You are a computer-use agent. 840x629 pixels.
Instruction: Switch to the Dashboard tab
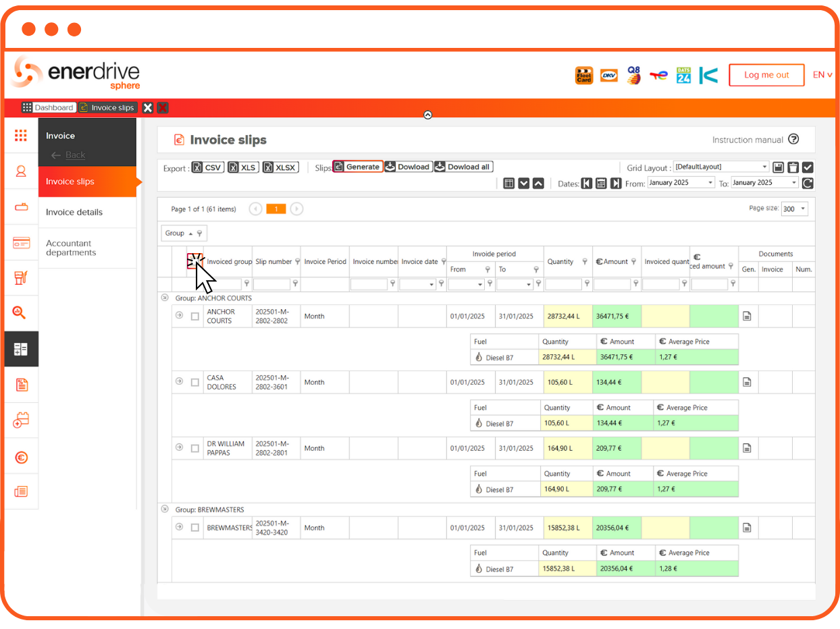tap(47, 108)
